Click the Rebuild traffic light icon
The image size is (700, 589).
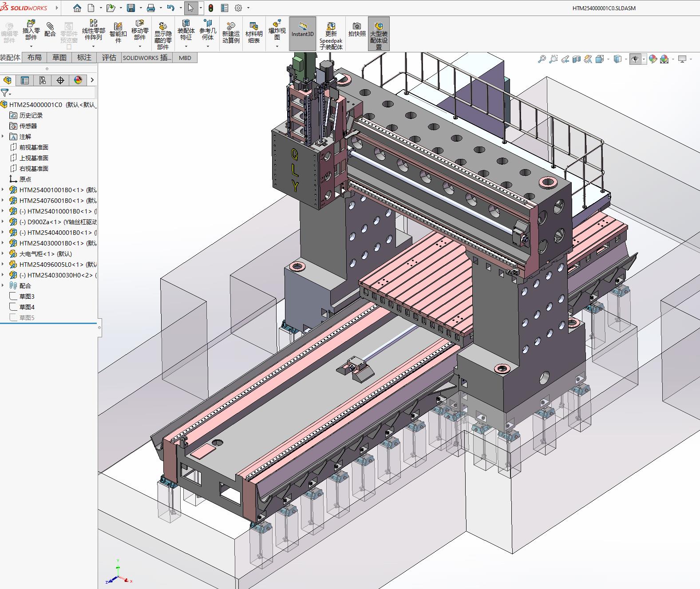pyautogui.click(x=211, y=8)
